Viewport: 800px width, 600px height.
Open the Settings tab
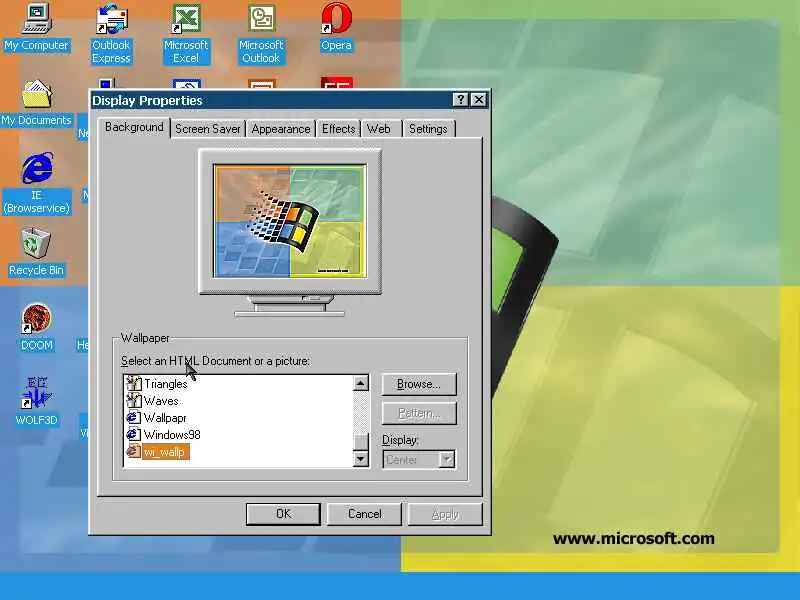tap(428, 129)
